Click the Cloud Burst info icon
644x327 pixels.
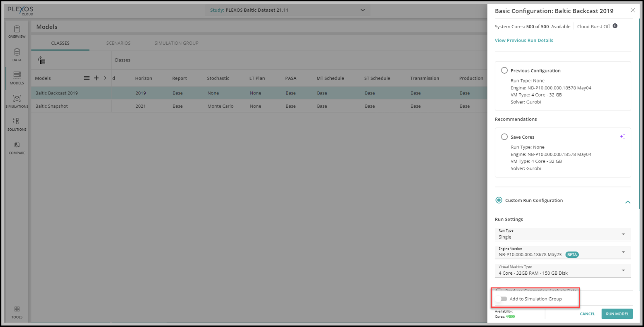615,26
